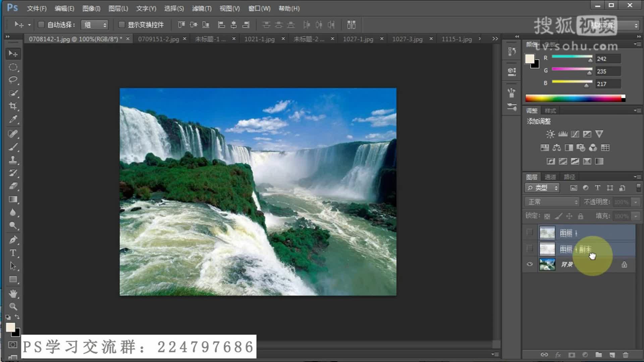644x362 pixels.
Task: Click the delete layer trash icon
Action: coord(626,355)
